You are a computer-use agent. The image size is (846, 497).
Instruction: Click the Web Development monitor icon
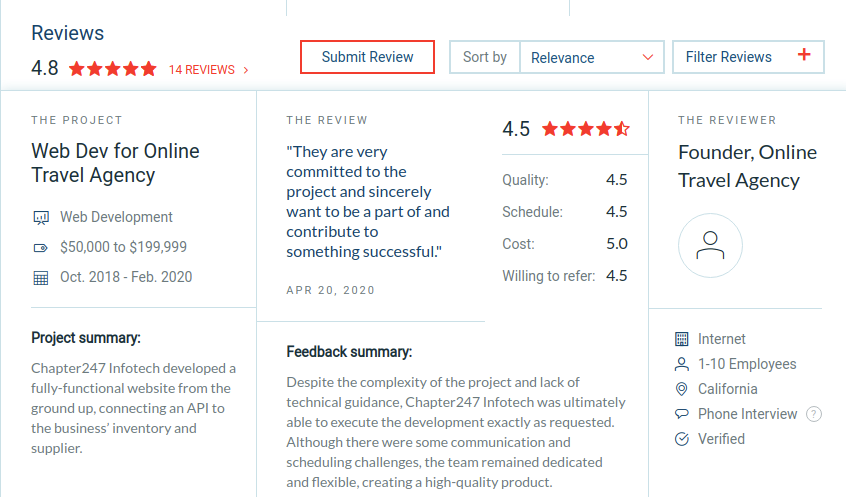click(x=41, y=217)
